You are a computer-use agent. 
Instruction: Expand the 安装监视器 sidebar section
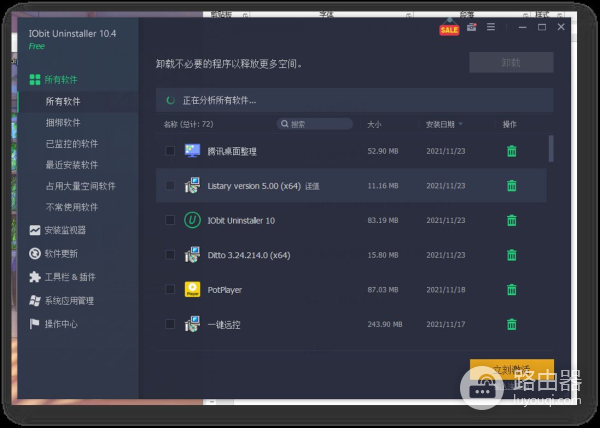[x=65, y=230]
